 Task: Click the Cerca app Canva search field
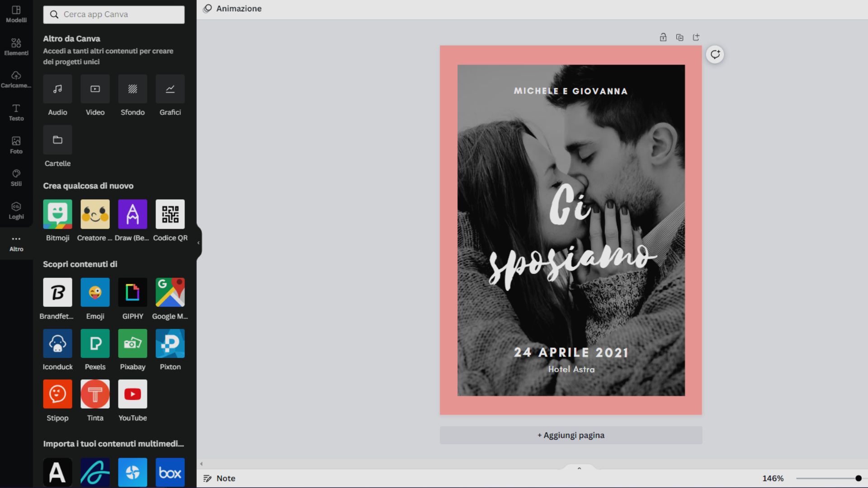tap(114, 14)
